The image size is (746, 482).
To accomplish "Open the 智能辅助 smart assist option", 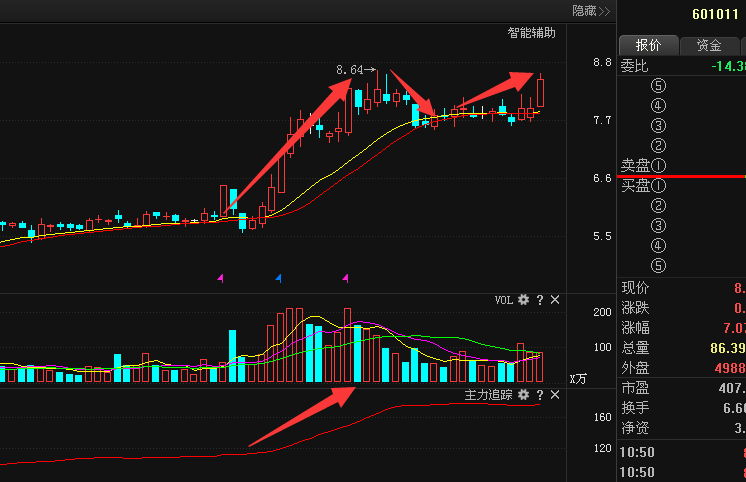I will [531, 33].
